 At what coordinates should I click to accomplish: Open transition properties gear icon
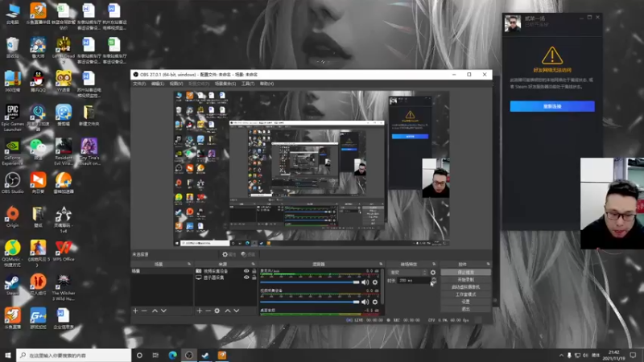tap(433, 272)
